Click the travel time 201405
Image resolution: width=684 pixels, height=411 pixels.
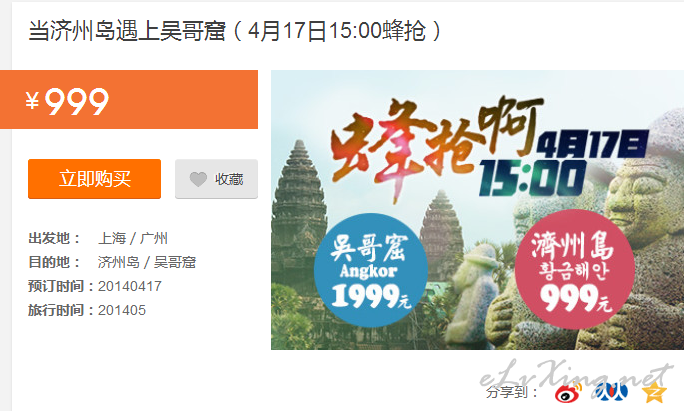122,310
